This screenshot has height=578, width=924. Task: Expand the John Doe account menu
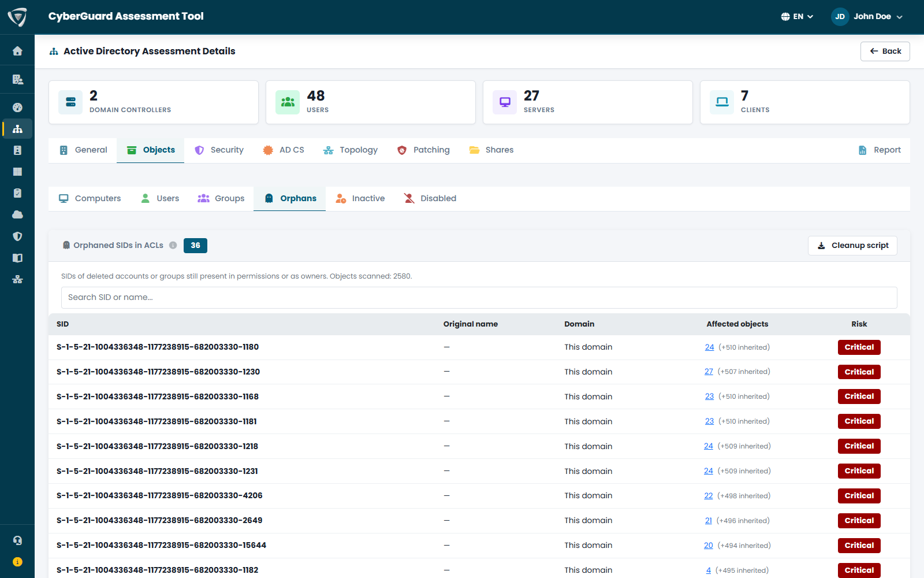[867, 17]
